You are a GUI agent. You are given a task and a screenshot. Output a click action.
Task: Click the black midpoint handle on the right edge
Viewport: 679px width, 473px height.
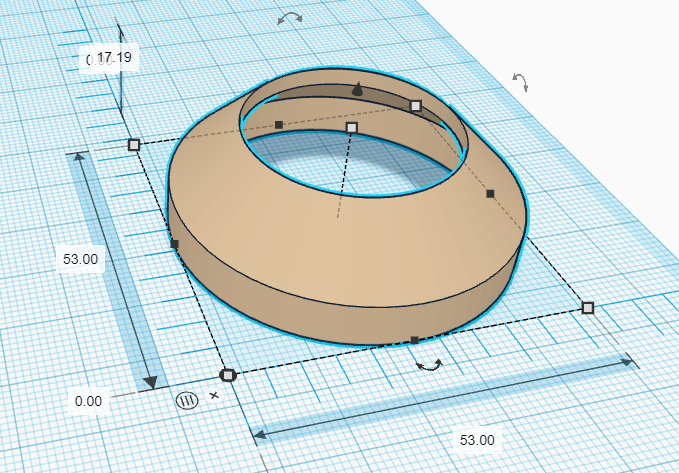tap(490, 194)
